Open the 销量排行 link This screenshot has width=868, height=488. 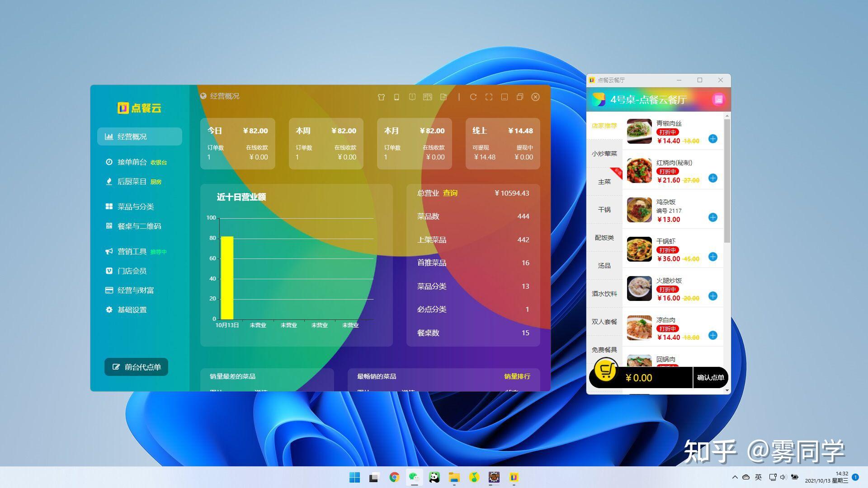click(x=517, y=376)
